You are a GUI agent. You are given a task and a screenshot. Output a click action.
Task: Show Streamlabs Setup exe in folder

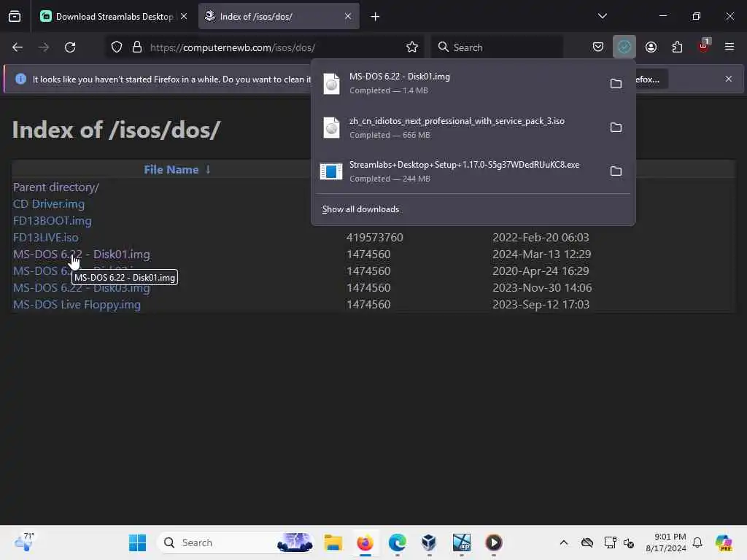click(616, 171)
